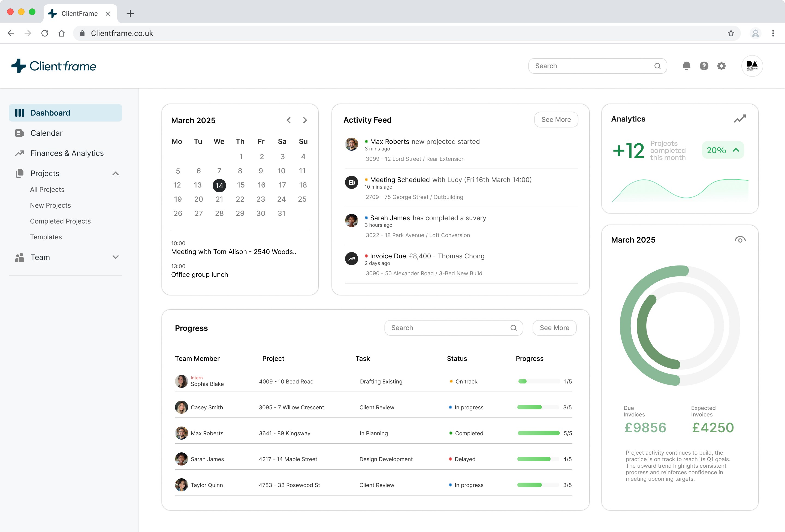Screen dimensions: 785x532
Task: Go to previous month in calendar
Action: click(288, 120)
